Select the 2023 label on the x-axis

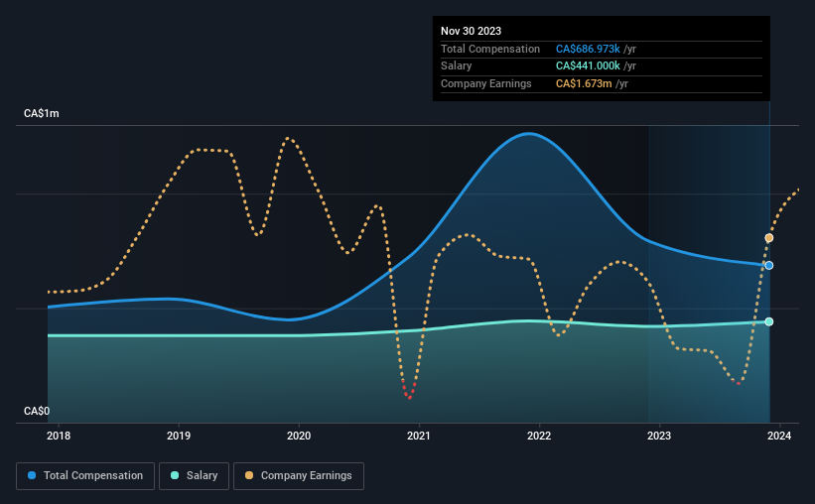[659, 436]
